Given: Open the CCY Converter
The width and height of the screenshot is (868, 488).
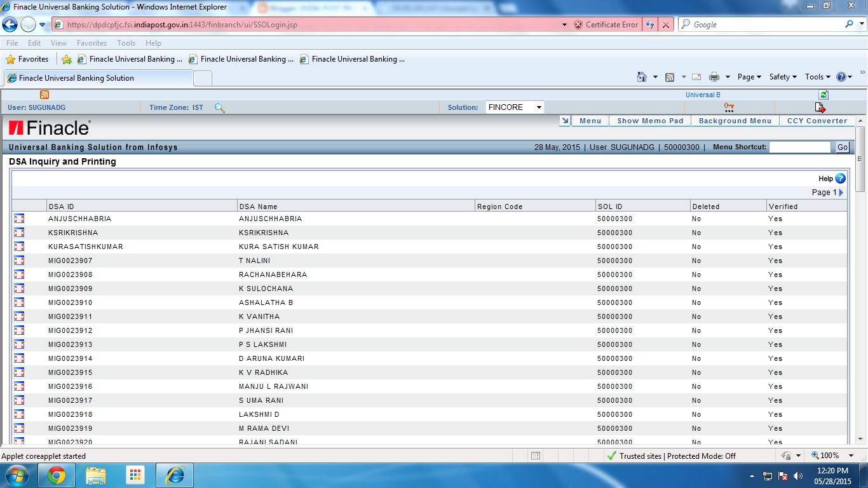Looking at the screenshot, I should point(817,120).
